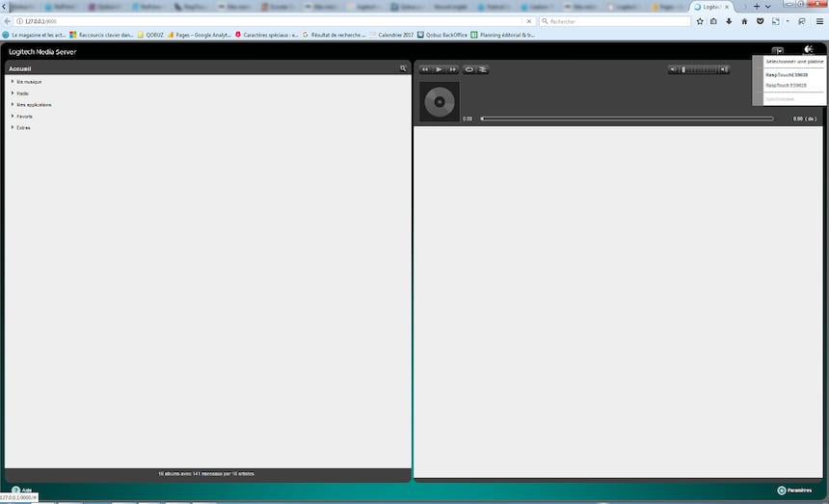Open the Caractères spéciaux bookmark
829x504 pixels.
266,35
